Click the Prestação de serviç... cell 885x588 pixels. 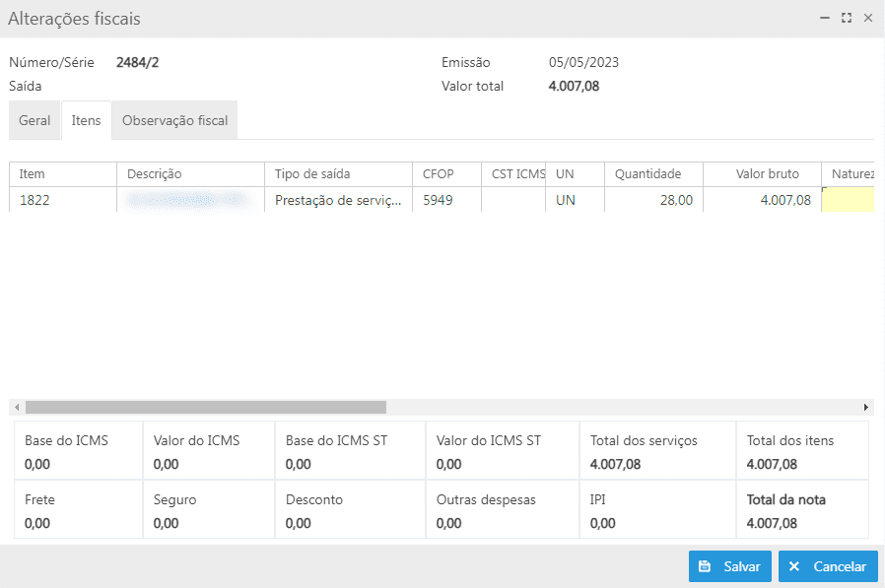339,200
